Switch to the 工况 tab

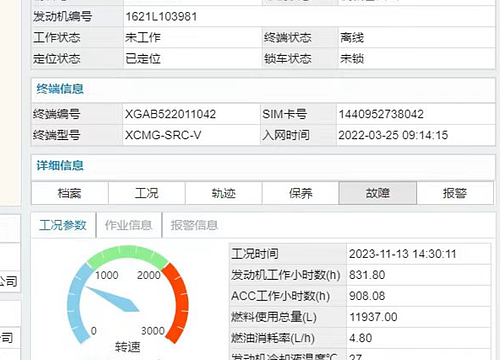pos(147,193)
